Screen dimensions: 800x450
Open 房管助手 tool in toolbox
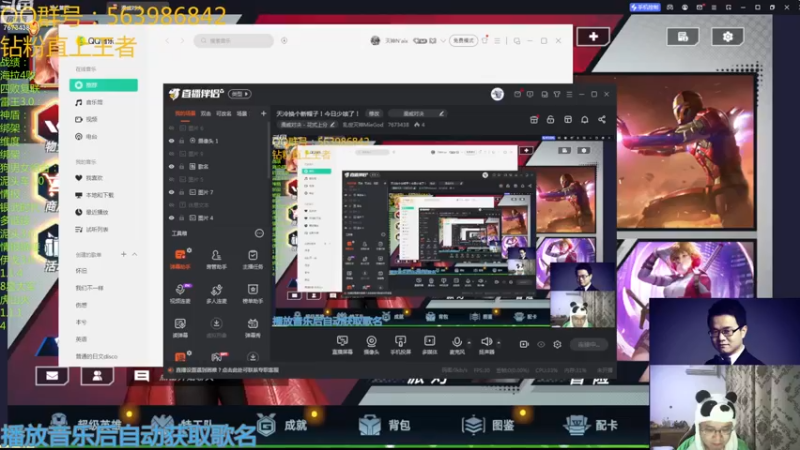216,259
